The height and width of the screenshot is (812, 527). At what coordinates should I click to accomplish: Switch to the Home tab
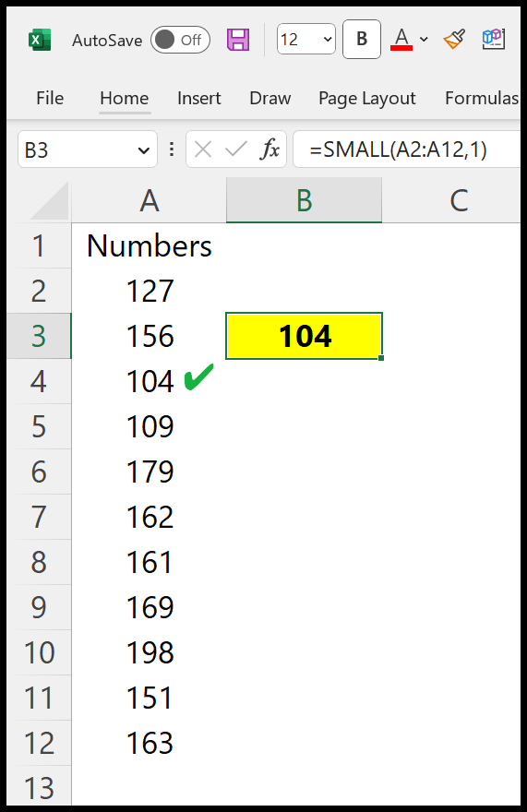(125, 99)
